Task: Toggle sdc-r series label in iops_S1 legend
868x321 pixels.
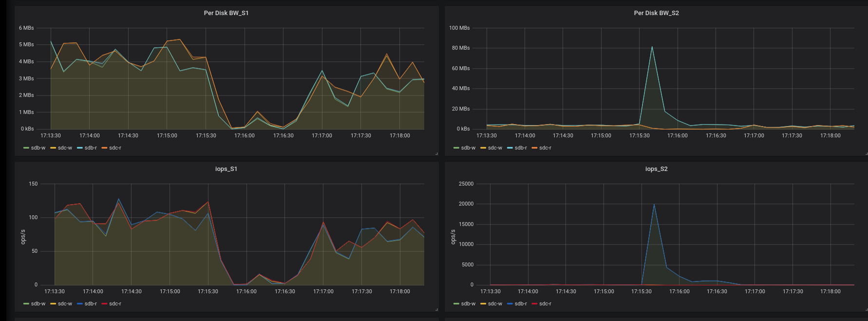Action: 115,303
